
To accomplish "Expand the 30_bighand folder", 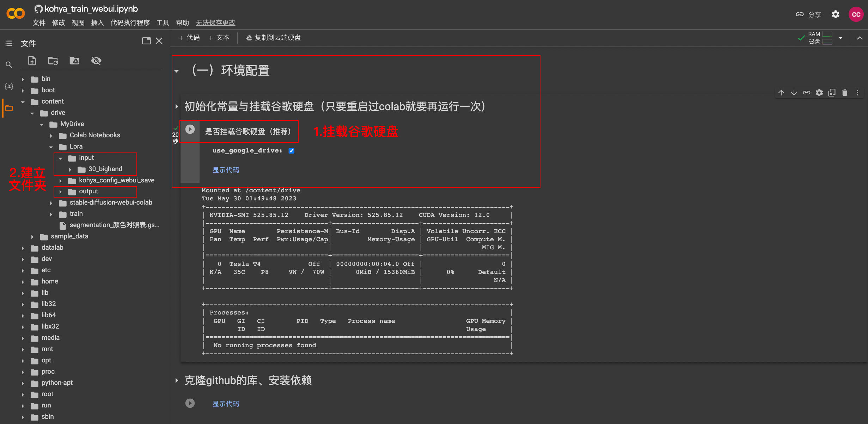I will coord(70,169).
